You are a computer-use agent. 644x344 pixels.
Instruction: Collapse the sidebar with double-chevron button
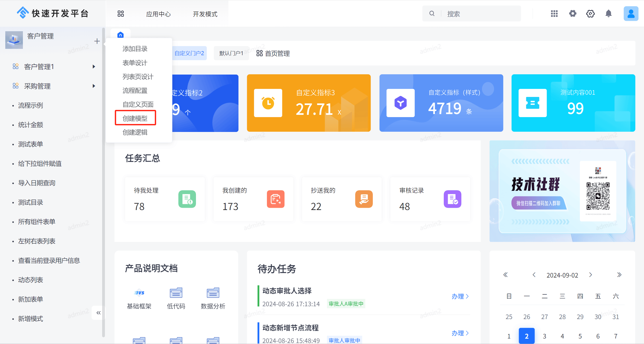(98, 313)
